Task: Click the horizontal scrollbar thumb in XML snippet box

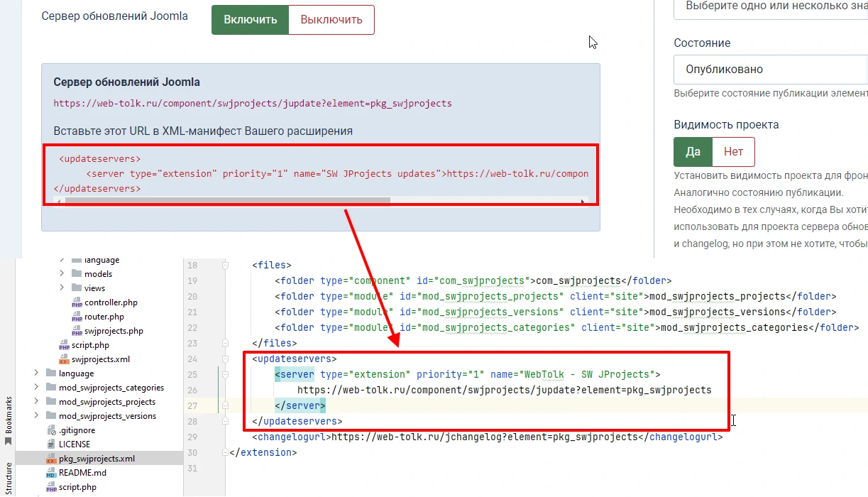Action: [227, 202]
